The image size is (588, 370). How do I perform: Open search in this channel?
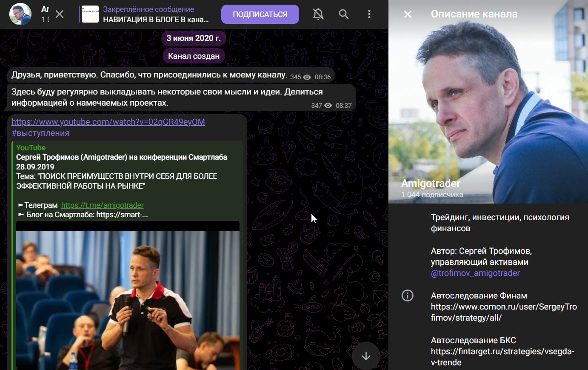point(344,14)
